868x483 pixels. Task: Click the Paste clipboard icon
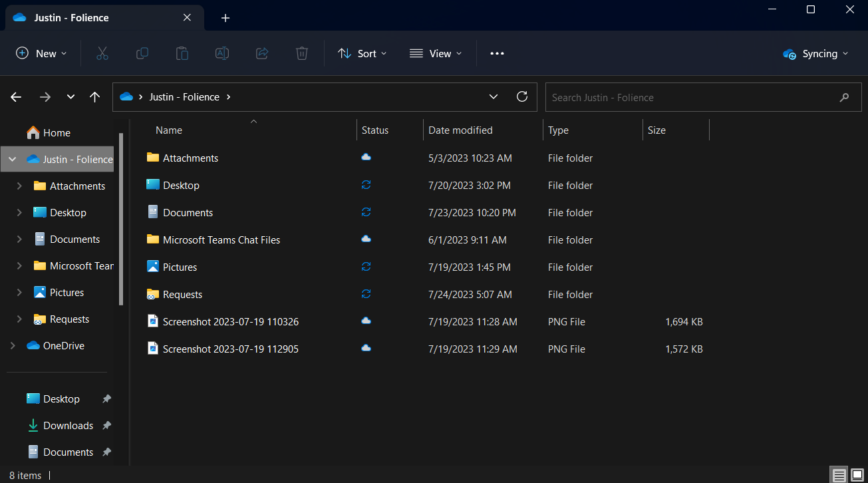click(x=182, y=53)
